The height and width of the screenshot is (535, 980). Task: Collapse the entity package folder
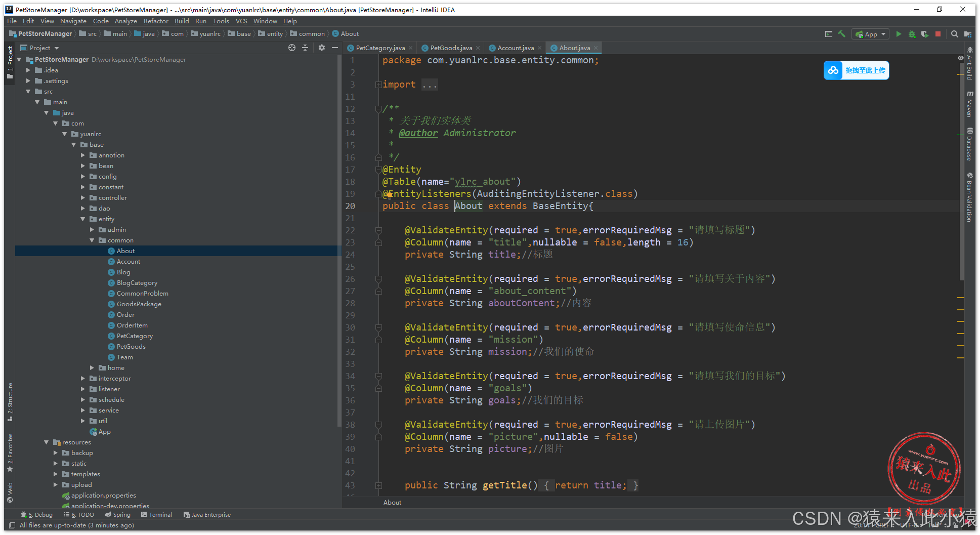(x=83, y=219)
